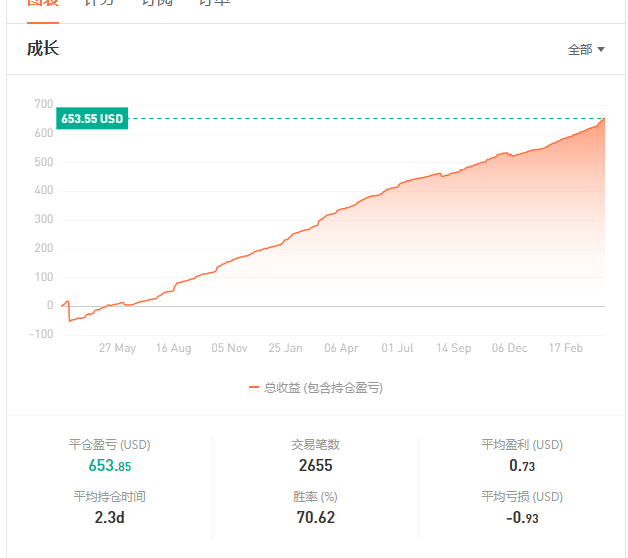Click the 25 Jan date label
Screen dimensions: 628x558
(x=285, y=348)
